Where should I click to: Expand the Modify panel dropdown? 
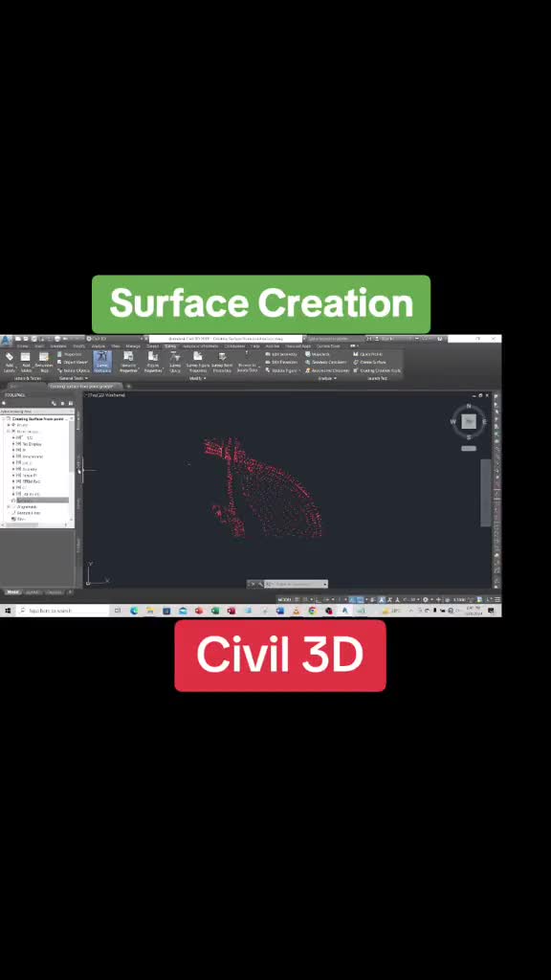point(197,378)
